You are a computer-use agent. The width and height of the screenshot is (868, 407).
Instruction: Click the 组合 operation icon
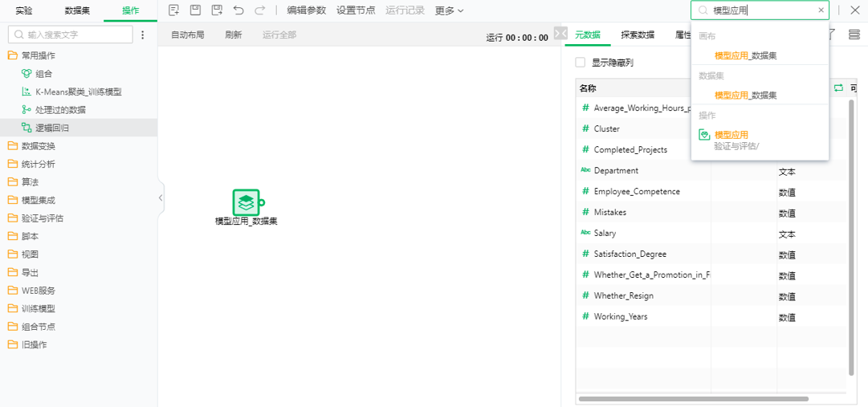tap(26, 74)
